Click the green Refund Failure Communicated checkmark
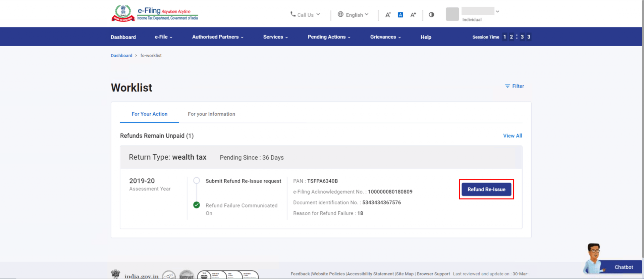The height and width of the screenshot is (279, 644). click(197, 205)
